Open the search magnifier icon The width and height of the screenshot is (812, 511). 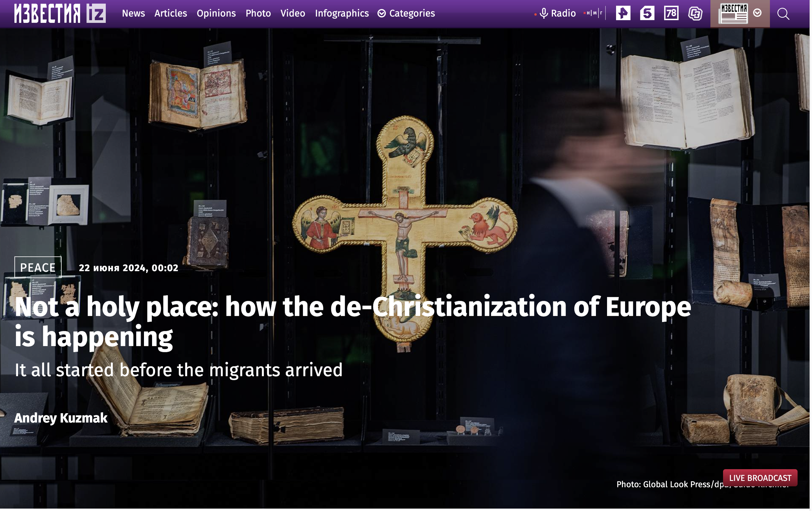tap(783, 14)
